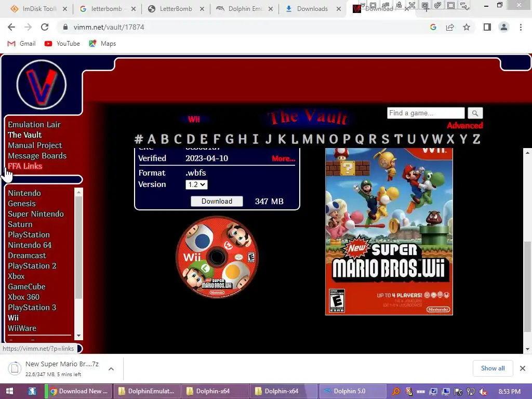Reload the vimm.net page

[x=45, y=27]
